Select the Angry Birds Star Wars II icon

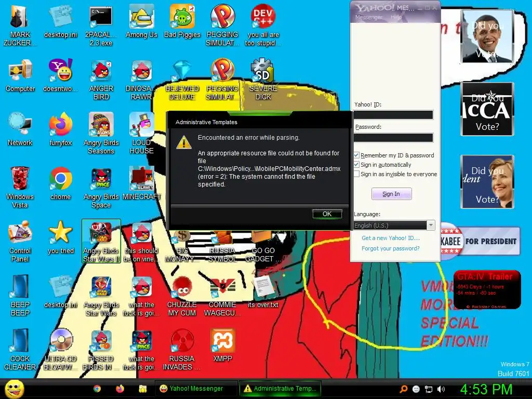point(101,241)
